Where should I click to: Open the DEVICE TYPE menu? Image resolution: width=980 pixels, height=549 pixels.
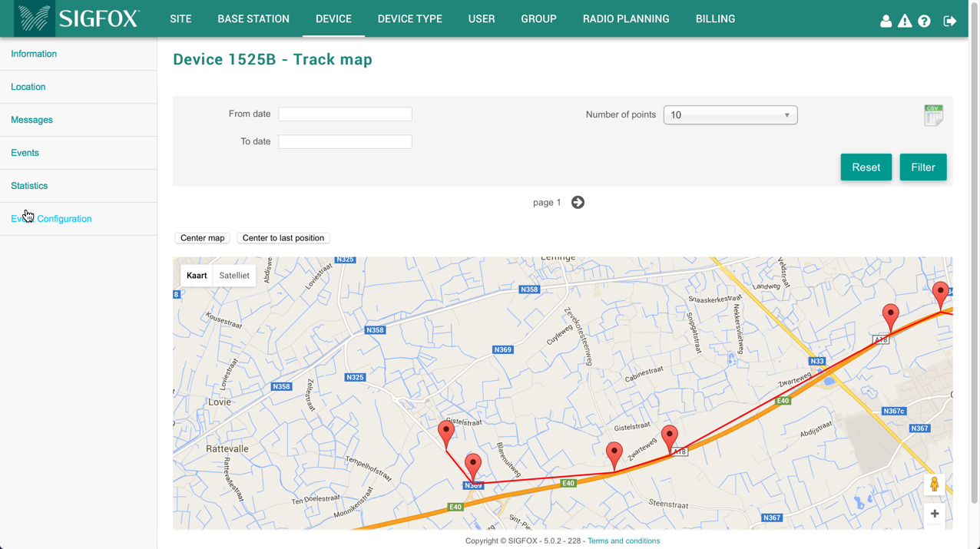pyautogui.click(x=409, y=19)
